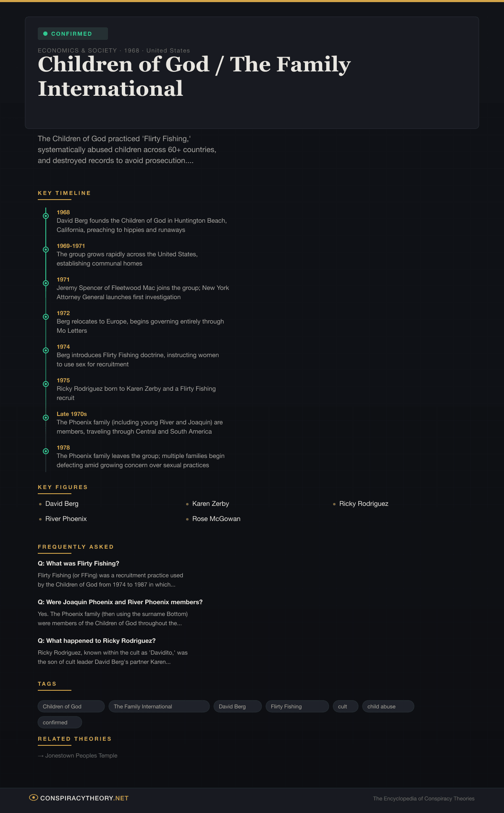Viewport: 504px width, 813px height.
Task: Open the Jonestown Peoples Temple related theory
Action: click(81, 755)
